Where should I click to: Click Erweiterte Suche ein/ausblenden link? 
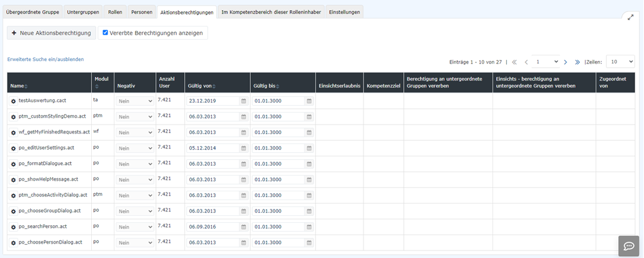point(45,59)
